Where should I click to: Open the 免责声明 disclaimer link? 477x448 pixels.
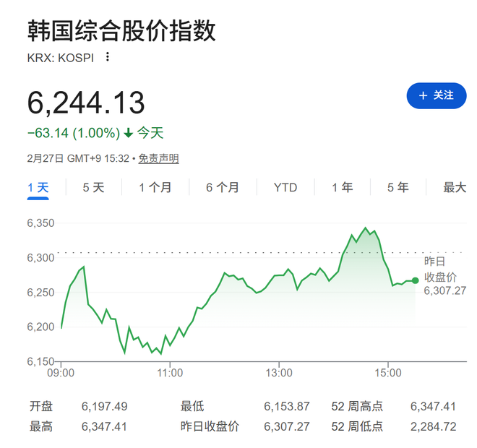pyautogui.click(x=158, y=158)
